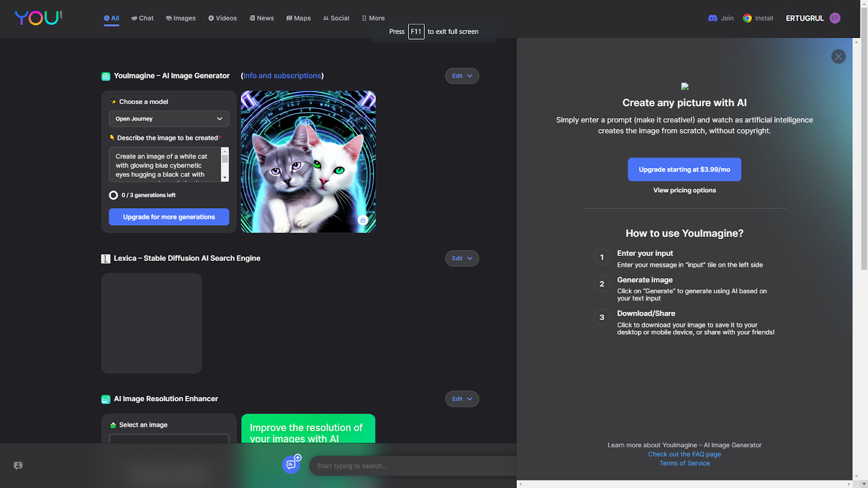Click the Start typing to search field
The image size is (868, 488).
[x=412, y=466]
